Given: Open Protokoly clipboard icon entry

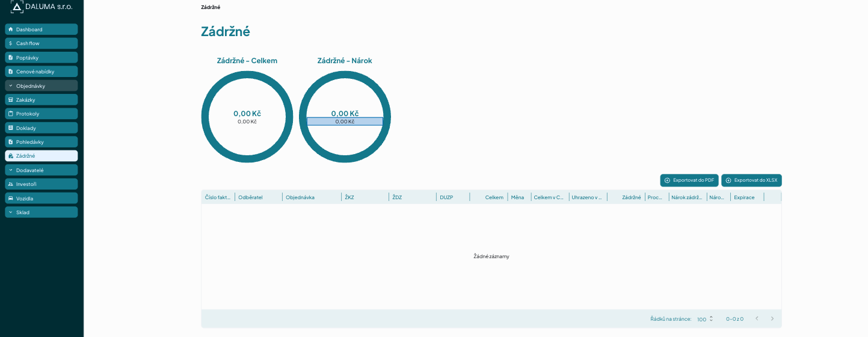Looking at the screenshot, I should click(x=41, y=114).
